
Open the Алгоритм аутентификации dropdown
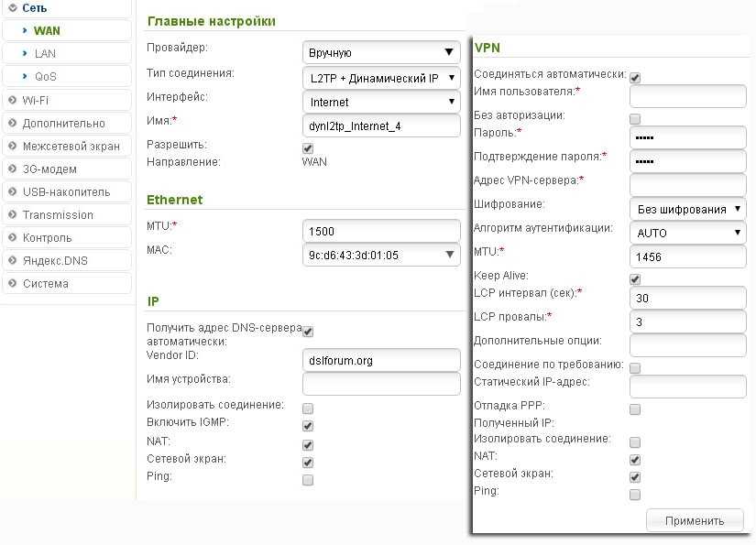tap(687, 233)
